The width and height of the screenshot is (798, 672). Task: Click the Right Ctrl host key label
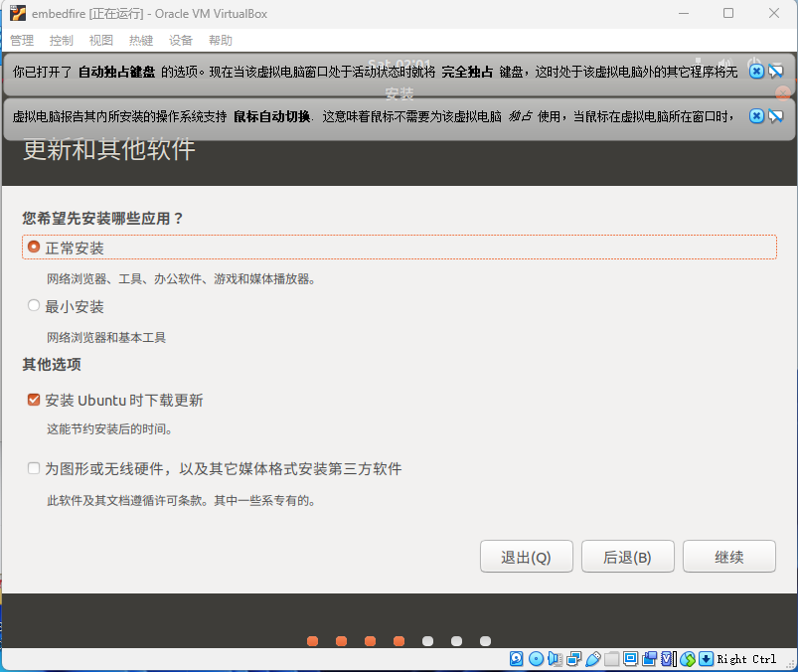[x=746, y=659]
